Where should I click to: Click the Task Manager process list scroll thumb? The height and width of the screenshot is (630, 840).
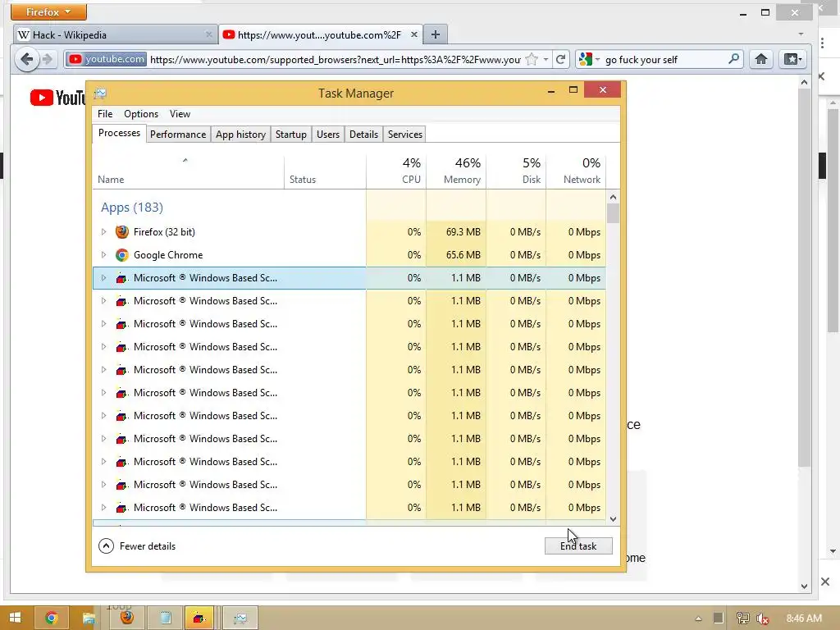pyautogui.click(x=614, y=213)
